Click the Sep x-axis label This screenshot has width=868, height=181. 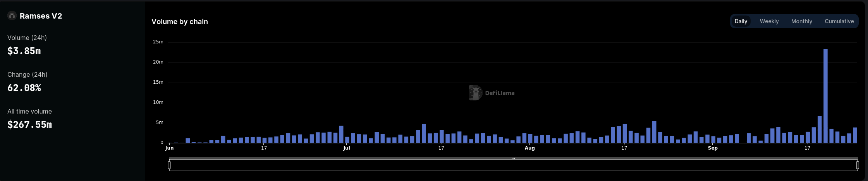point(713,148)
